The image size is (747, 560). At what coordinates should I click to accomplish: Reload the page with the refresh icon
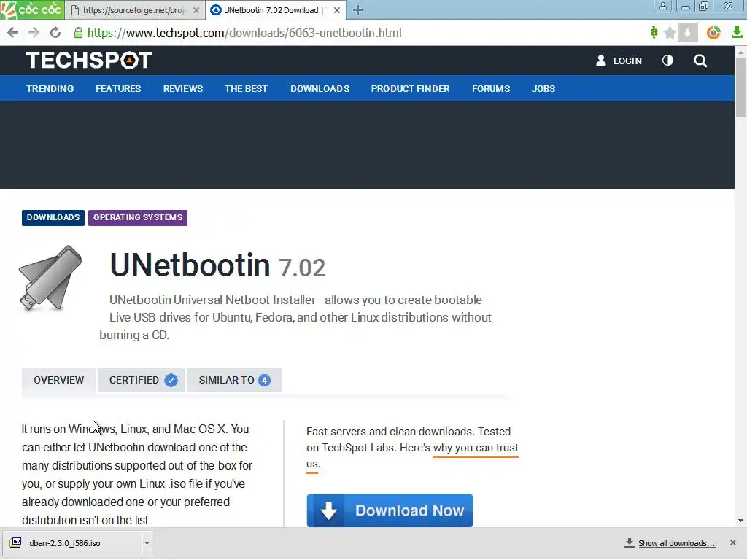click(55, 33)
